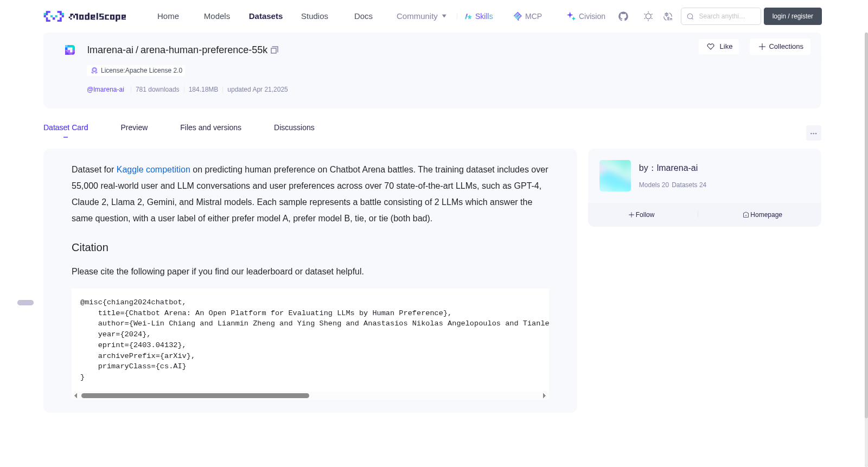The height and width of the screenshot is (467, 868).
Task: Open the MCP page
Action: point(528,16)
